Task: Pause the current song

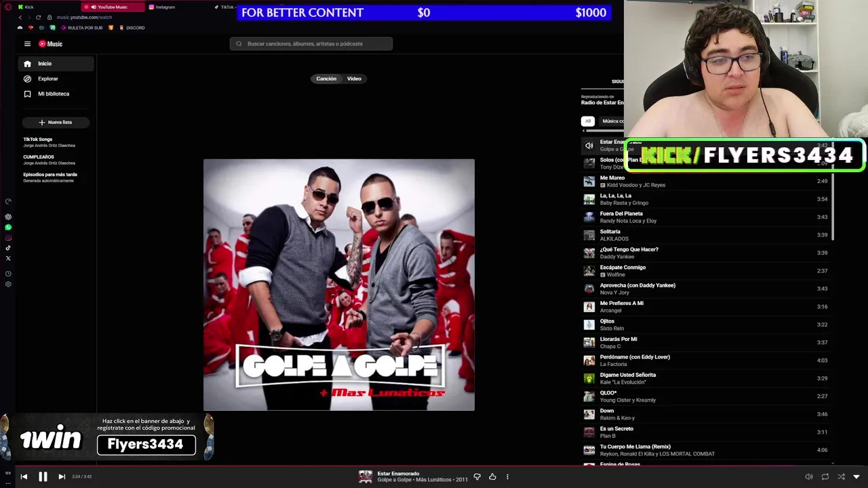Action: (x=43, y=476)
